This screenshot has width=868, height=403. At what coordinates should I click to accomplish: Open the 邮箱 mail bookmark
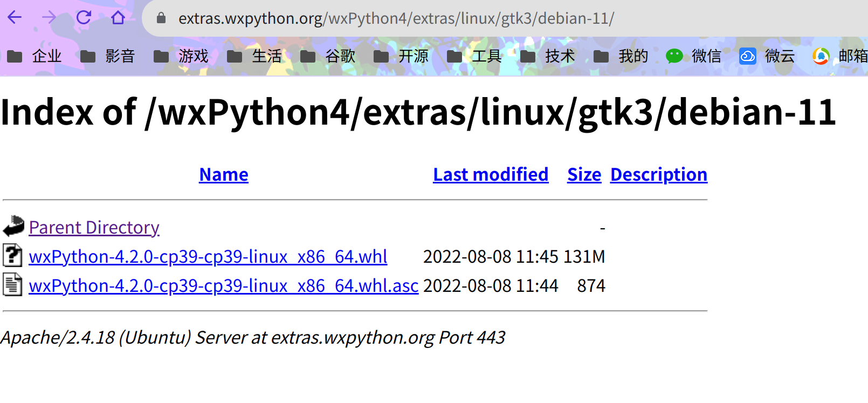840,56
